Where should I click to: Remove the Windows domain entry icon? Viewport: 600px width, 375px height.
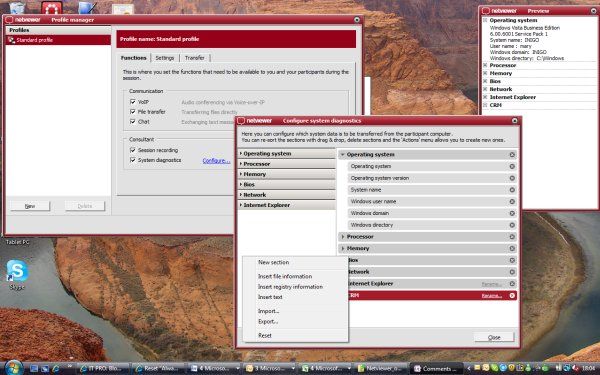(512, 213)
